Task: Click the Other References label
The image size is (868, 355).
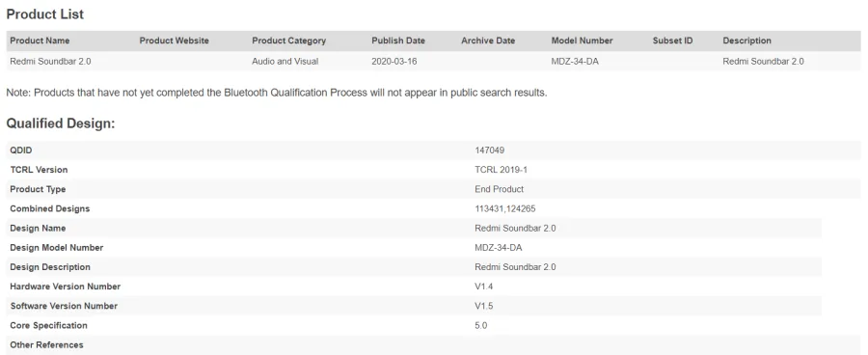Action: tap(46, 344)
